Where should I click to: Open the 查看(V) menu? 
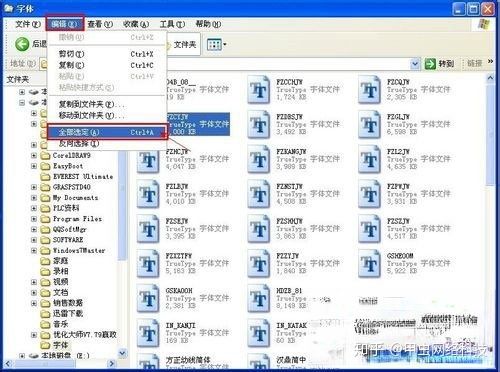100,24
